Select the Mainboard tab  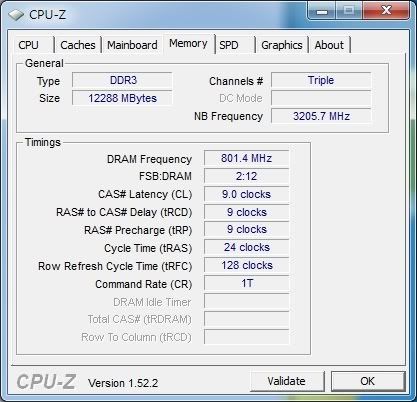(132, 45)
